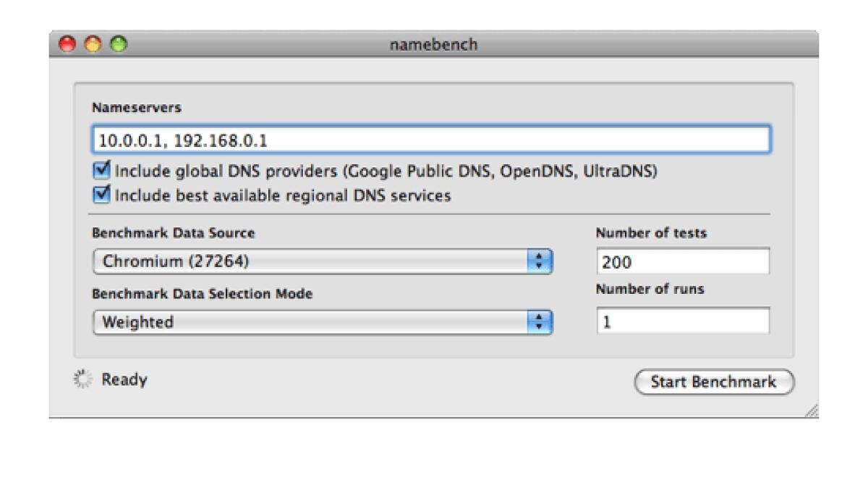Click the Nameservers label
Screen dimensions: 868x485
(137, 108)
